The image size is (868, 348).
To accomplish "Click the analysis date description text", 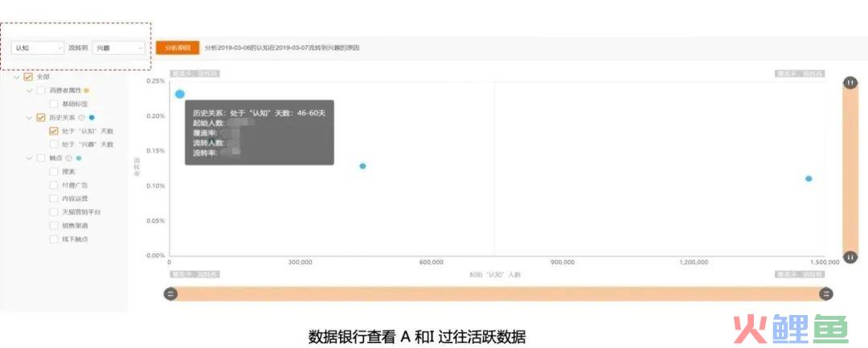I will (x=282, y=48).
